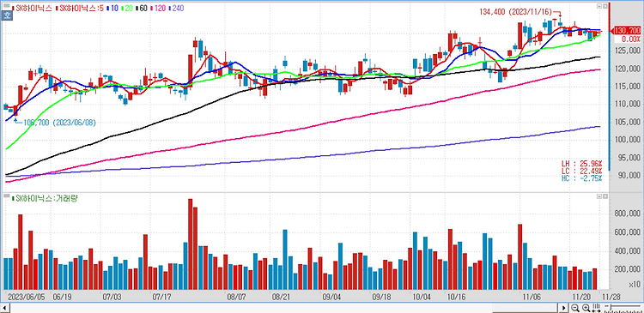Viewport: 644px width, 313px height.
Task: Click the 106,700 (2023/06/08) low label
Action: 59,123
